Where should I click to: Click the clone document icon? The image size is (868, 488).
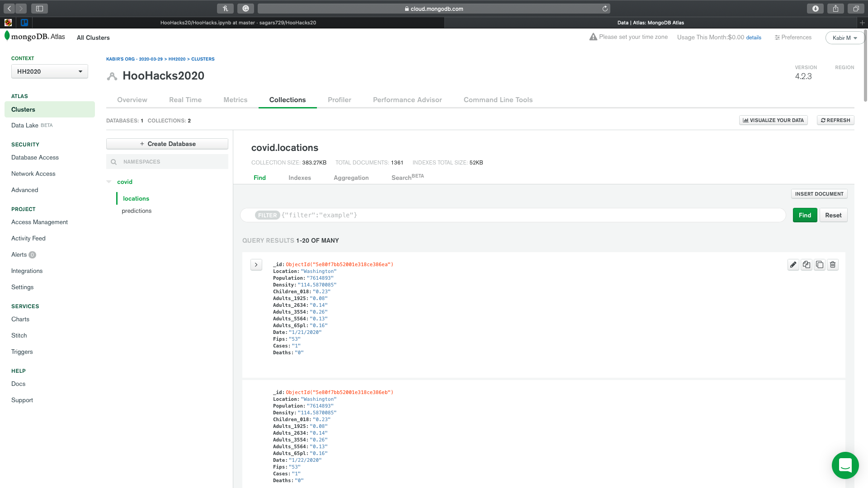[x=820, y=265]
